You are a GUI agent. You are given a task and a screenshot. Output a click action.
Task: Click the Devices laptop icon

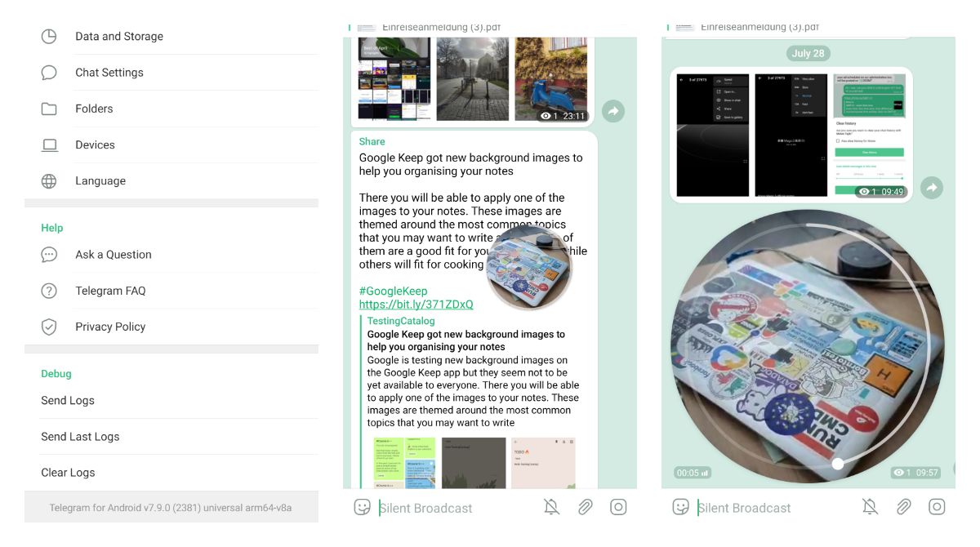coord(49,145)
